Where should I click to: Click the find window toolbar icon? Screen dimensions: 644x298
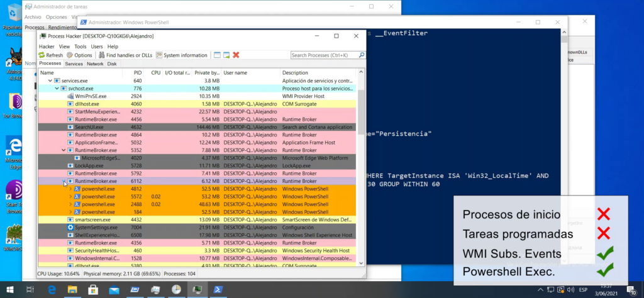[x=217, y=55]
